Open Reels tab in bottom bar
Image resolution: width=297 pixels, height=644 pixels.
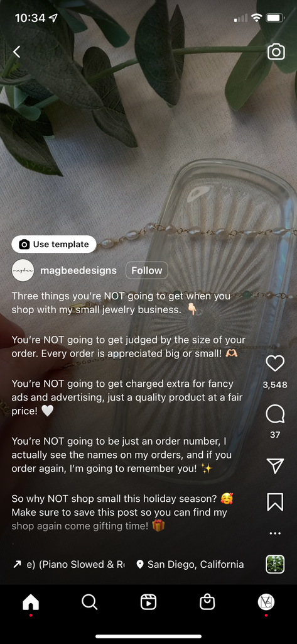[148, 602]
